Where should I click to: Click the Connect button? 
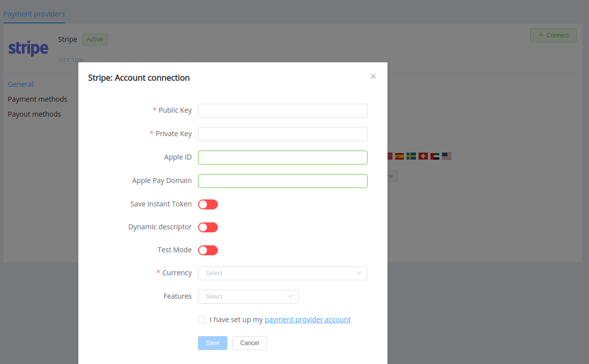coord(553,35)
